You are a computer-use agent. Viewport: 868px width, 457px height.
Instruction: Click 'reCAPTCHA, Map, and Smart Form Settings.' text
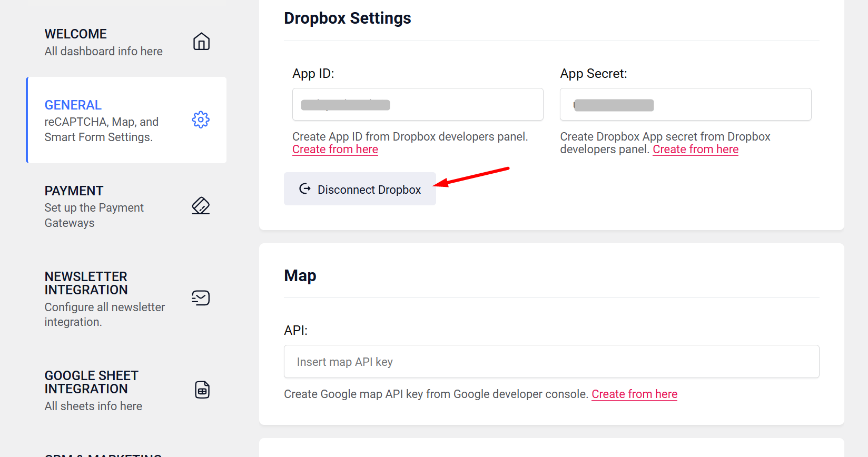102,130
